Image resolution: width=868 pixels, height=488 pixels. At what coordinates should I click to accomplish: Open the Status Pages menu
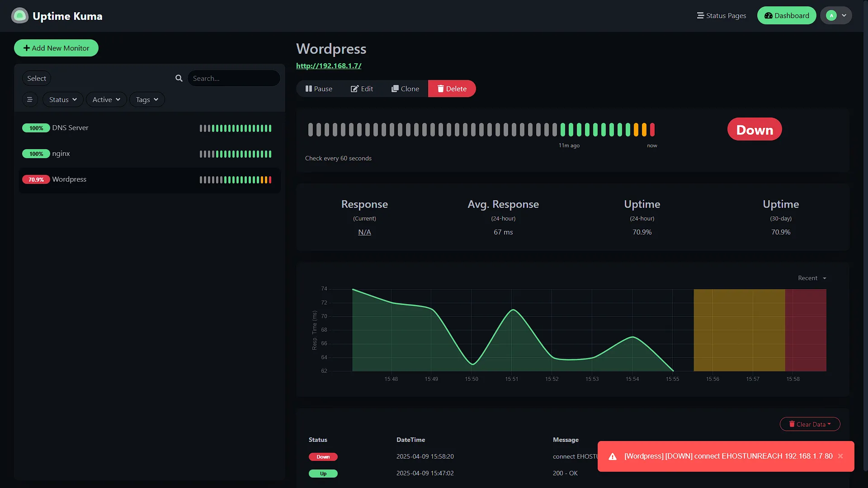click(722, 15)
